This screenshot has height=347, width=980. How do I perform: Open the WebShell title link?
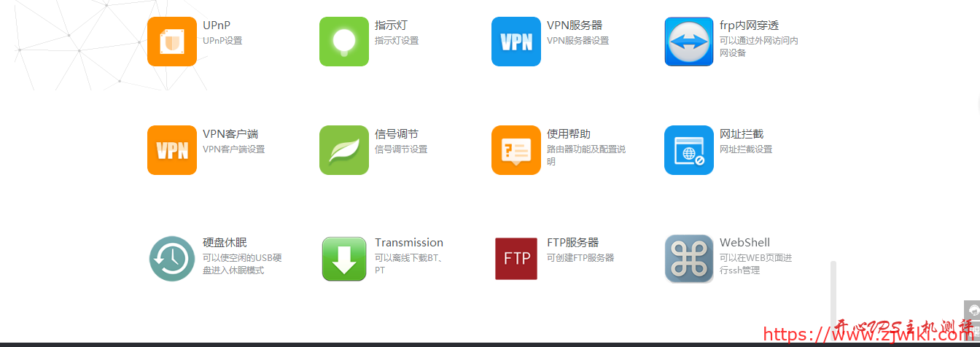coord(744,243)
